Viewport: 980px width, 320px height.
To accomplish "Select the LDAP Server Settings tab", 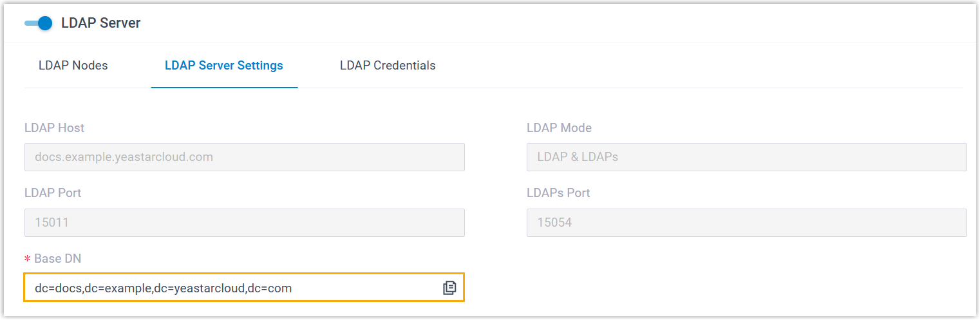I will (224, 66).
